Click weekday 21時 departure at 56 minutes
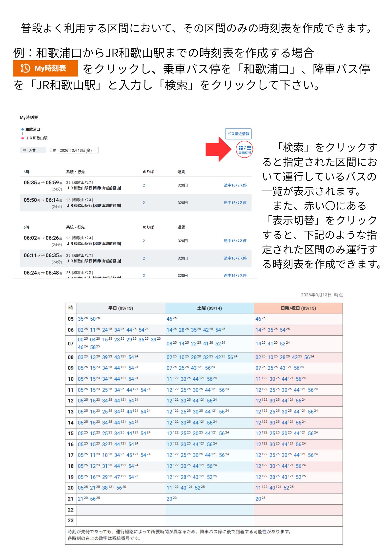This screenshot has height=555, width=392. tap(93, 499)
